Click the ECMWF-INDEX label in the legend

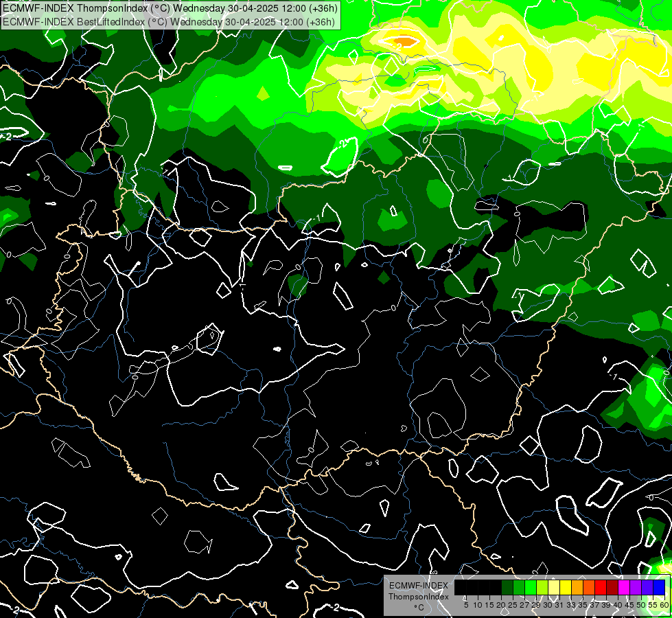tap(419, 586)
